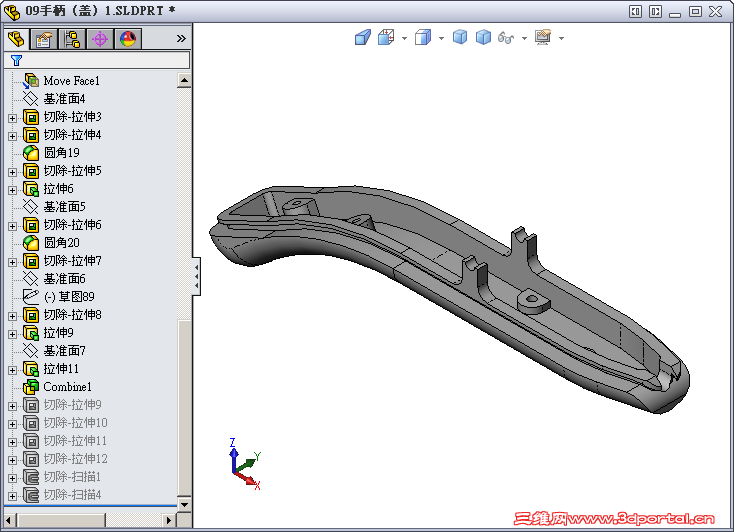Expand the suppressed 切除-拉伸10 feature
The image size is (734, 532).
13,424
